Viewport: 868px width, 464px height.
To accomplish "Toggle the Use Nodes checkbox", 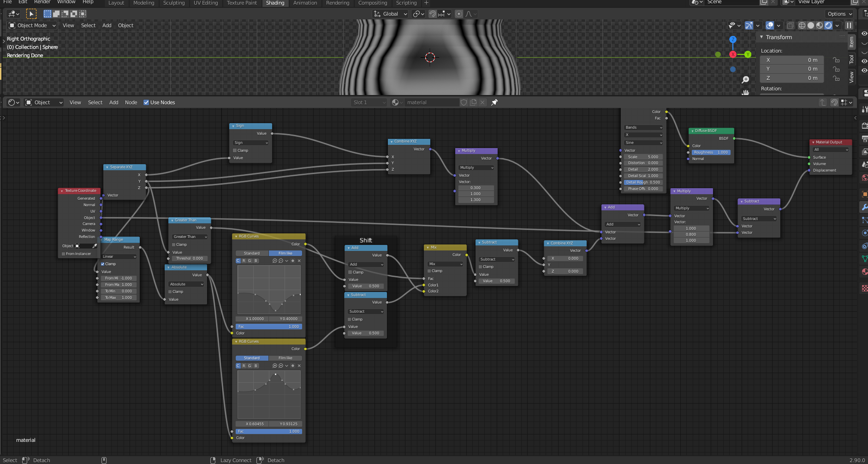I will pyautogui.click(x=146, y=102).
